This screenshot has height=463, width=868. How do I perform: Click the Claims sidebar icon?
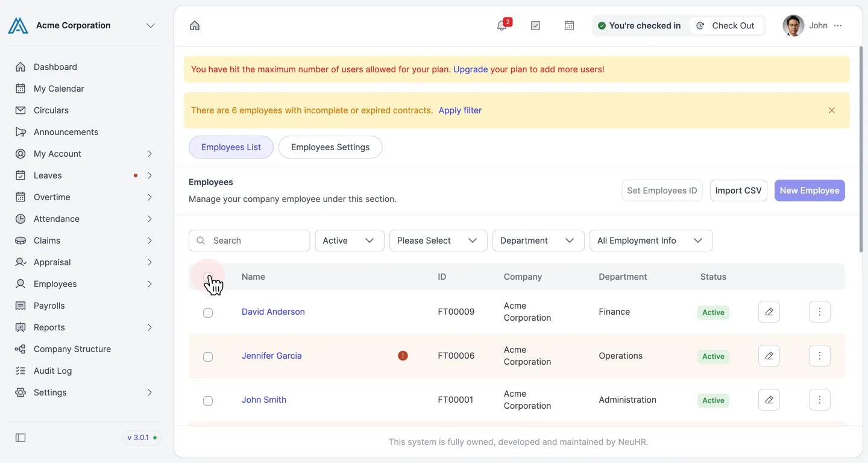[20, 241]
